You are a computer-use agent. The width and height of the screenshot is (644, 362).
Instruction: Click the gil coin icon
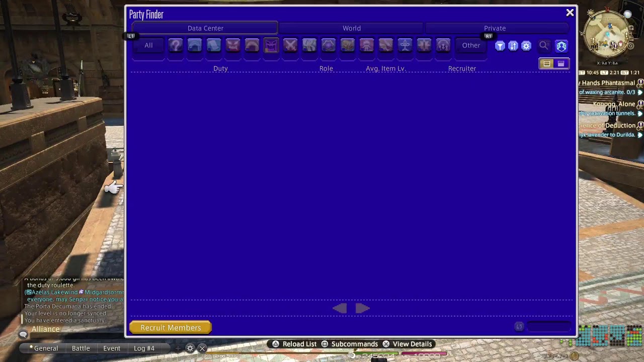[574, 356]
